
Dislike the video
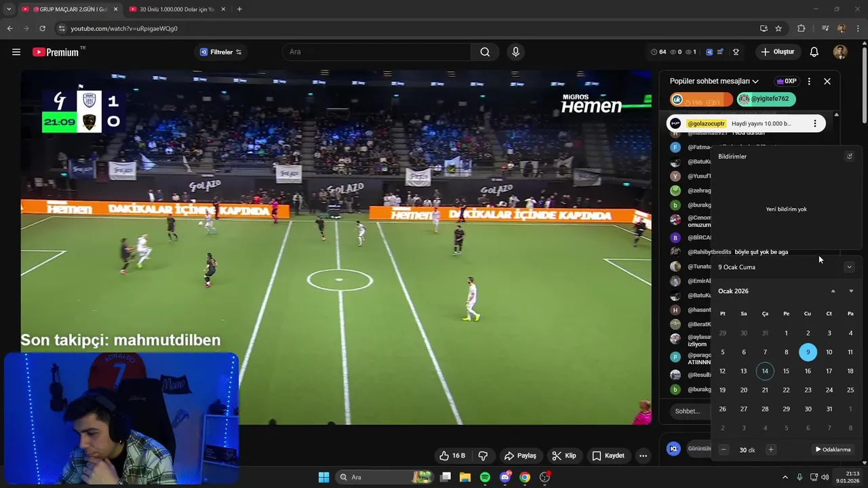483,455
